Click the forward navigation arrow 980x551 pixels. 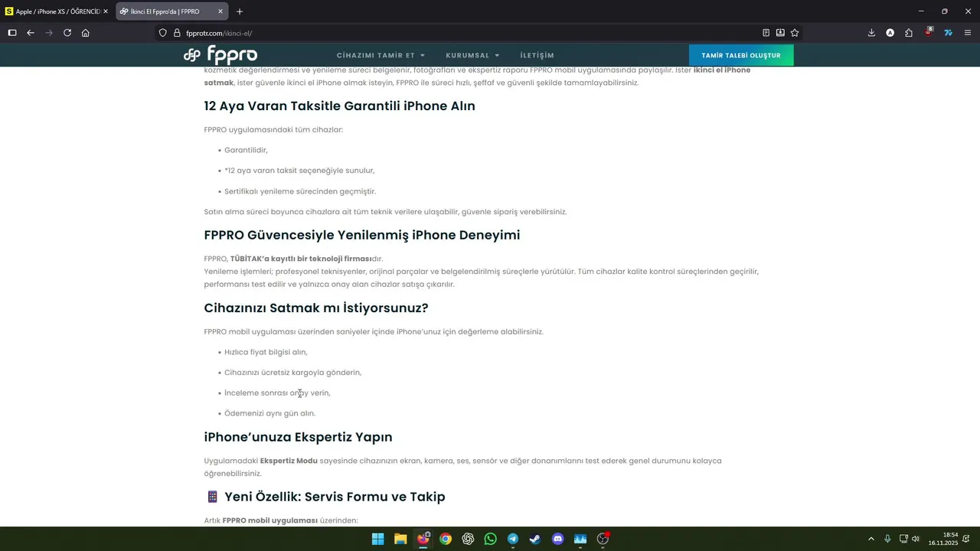49,33
